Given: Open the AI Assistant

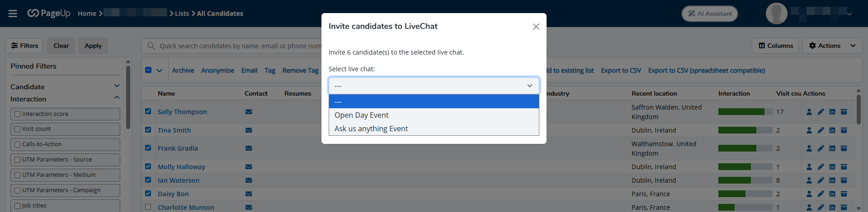Looking at the screenshot, I should 709,14.
